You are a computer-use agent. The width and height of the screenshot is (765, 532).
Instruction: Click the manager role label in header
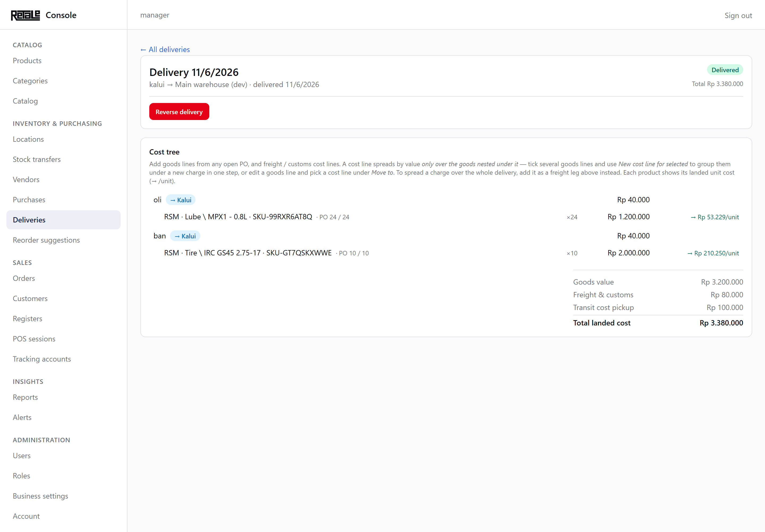[155, 15]
